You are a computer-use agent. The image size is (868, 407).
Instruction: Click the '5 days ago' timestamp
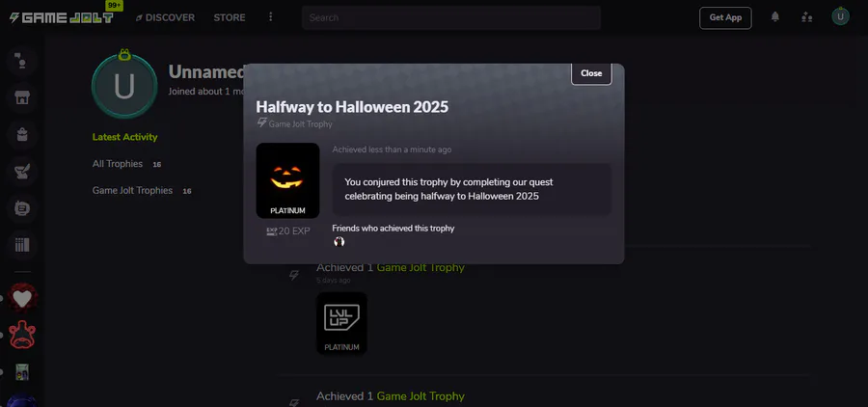[x=334, y=281]
